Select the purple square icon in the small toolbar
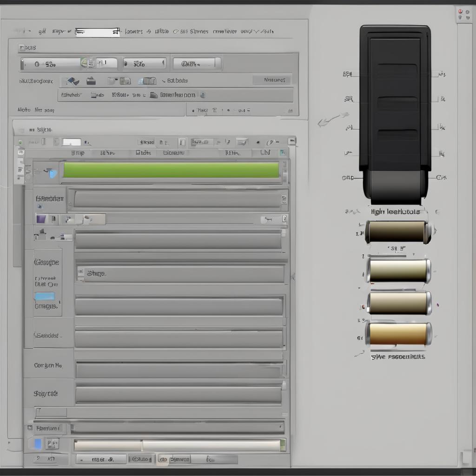The image size is (476, 476). point(41,219)
